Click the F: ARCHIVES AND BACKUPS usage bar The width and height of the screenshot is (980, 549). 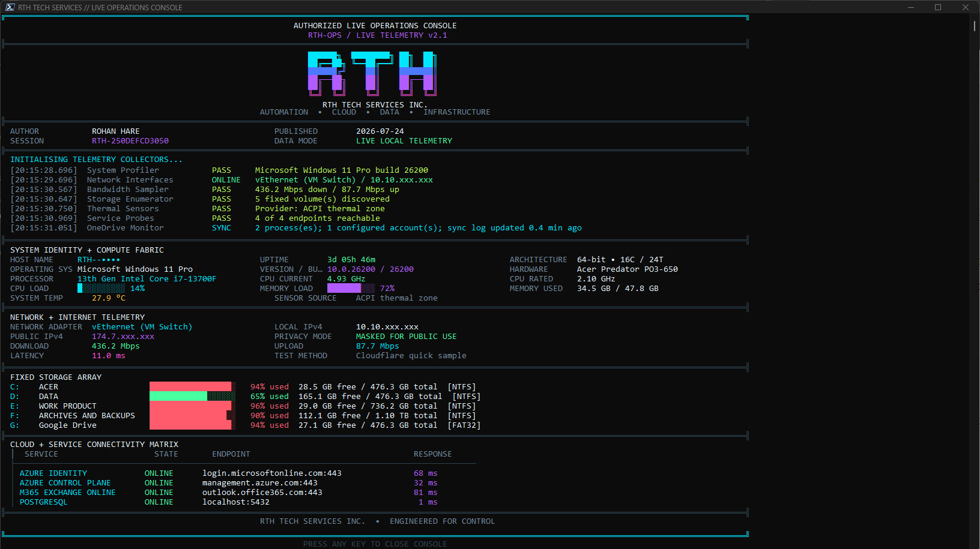[x=193, y=416]
